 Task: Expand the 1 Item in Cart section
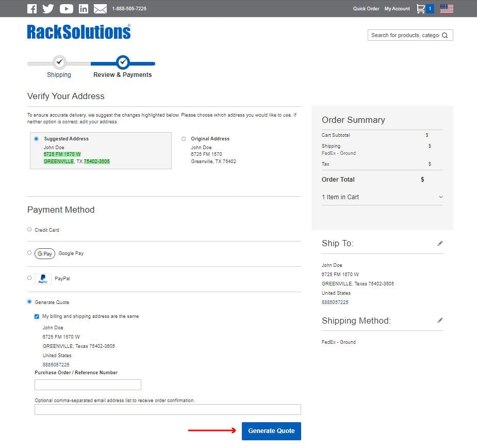(440, 197)
